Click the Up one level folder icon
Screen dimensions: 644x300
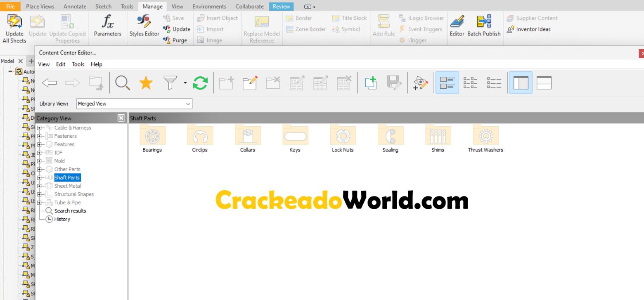pos(97,83)
